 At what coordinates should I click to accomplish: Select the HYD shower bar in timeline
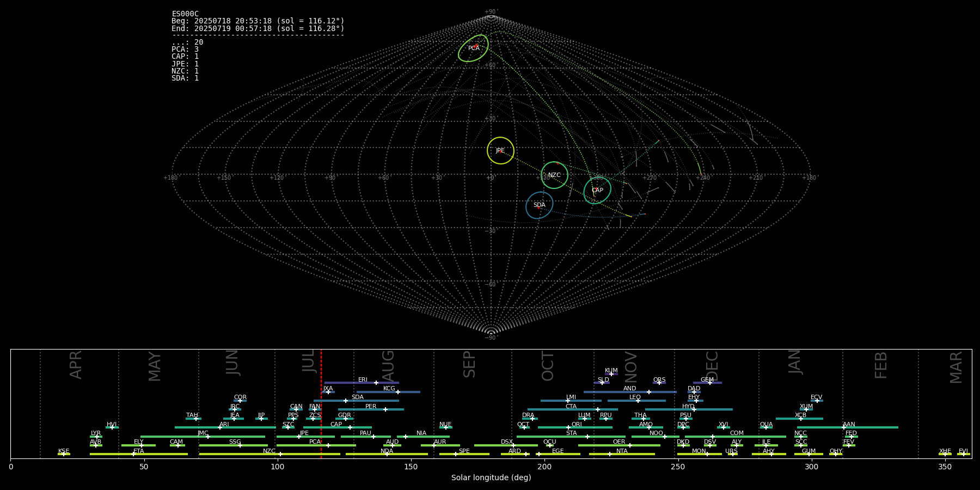(689, 409)
